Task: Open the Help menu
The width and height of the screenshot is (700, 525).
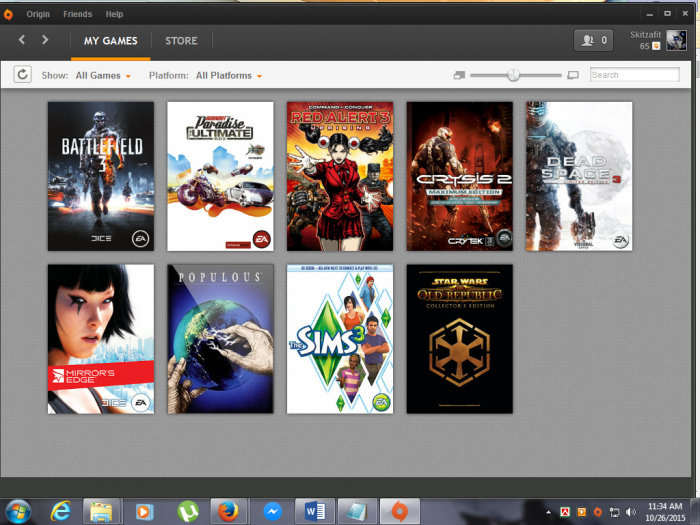Action: (114, 14)
